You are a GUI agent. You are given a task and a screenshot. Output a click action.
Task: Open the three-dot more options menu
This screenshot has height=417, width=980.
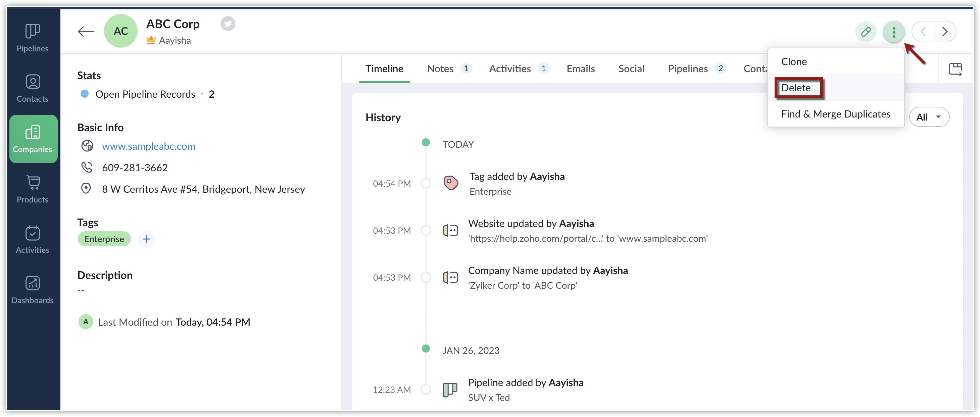[894, 32]
